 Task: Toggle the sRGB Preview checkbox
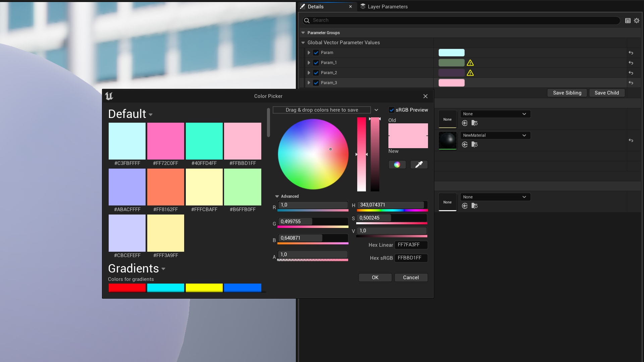391,110
